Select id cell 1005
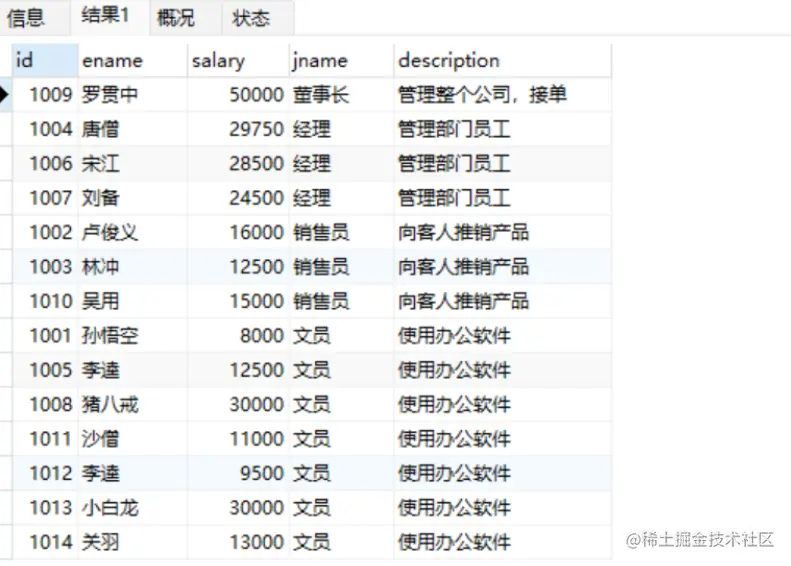The height and width of the screenshot is (566, 791). pos(45,370)
